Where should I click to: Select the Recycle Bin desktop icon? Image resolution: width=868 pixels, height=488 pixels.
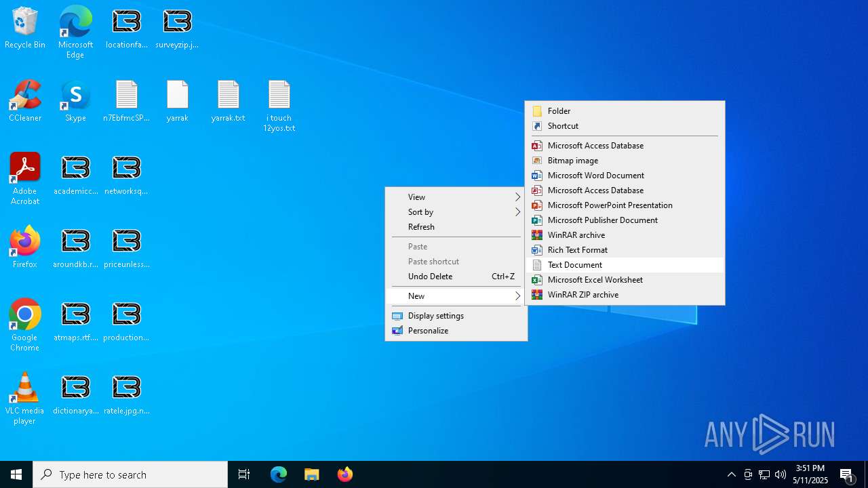(x=25, y=28)
